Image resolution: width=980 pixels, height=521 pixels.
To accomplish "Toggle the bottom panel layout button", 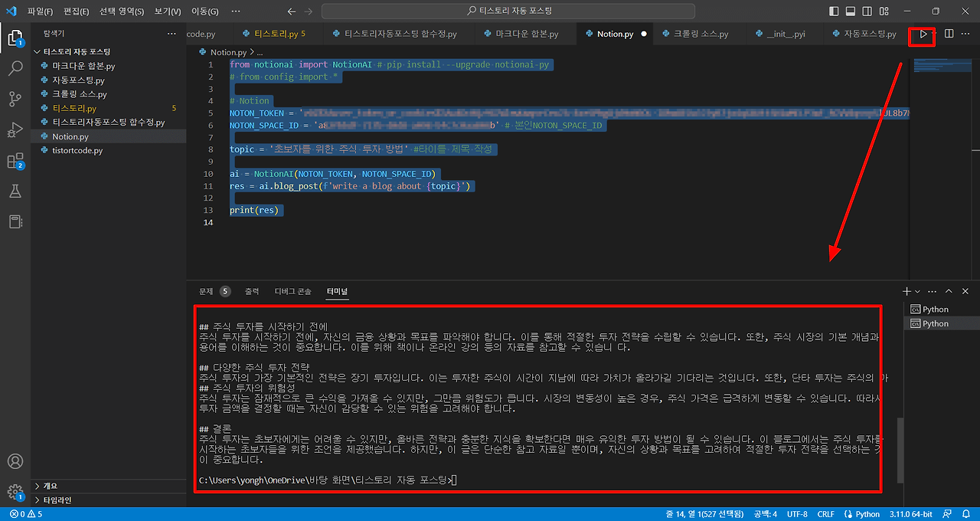I will tap(851, 11).
